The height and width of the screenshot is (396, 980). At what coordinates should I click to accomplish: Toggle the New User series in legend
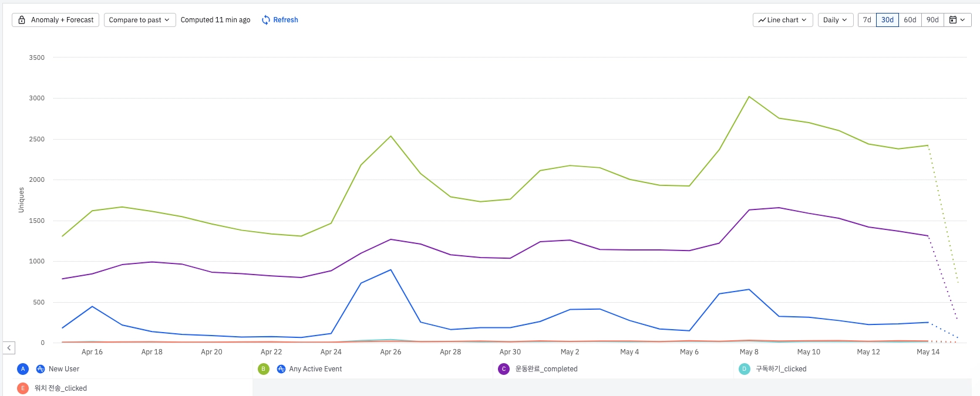point(64,369)
